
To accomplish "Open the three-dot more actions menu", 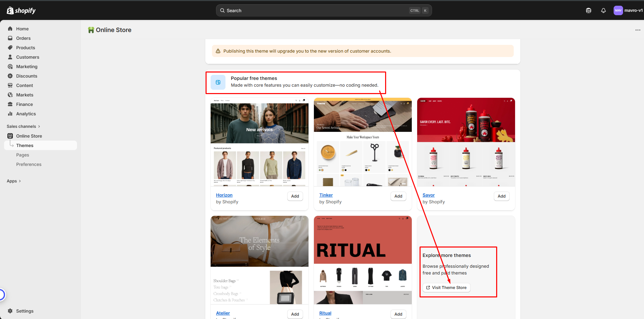I will (638, 30).
